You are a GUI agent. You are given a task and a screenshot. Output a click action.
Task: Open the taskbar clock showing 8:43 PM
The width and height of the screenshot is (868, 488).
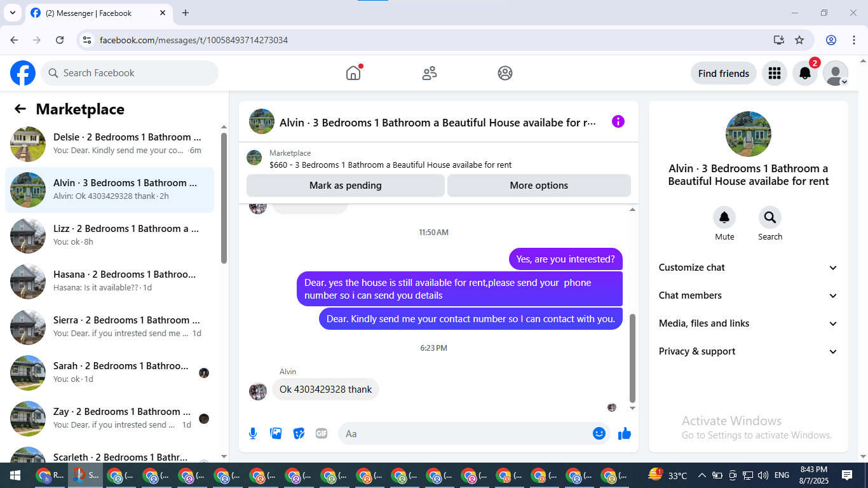click(813, 475)
